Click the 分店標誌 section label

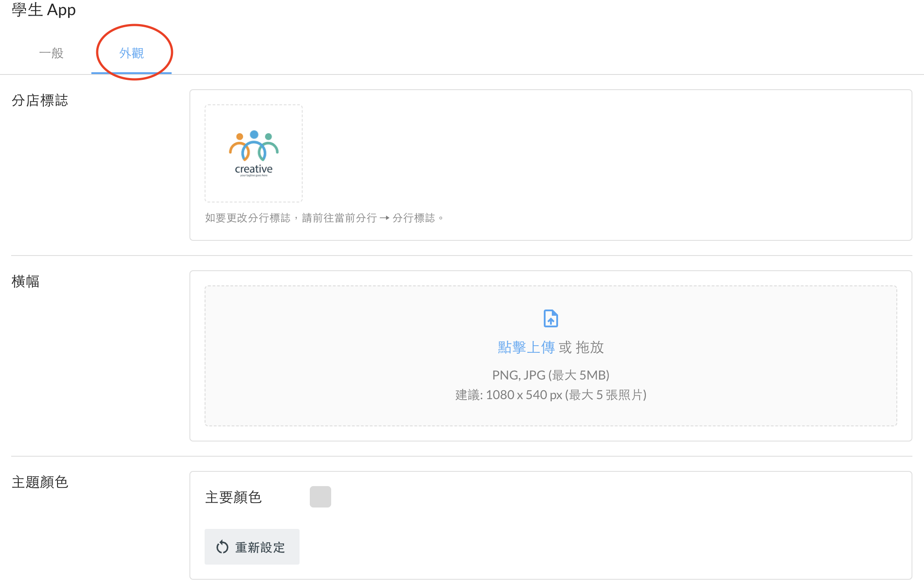[40, 100]
